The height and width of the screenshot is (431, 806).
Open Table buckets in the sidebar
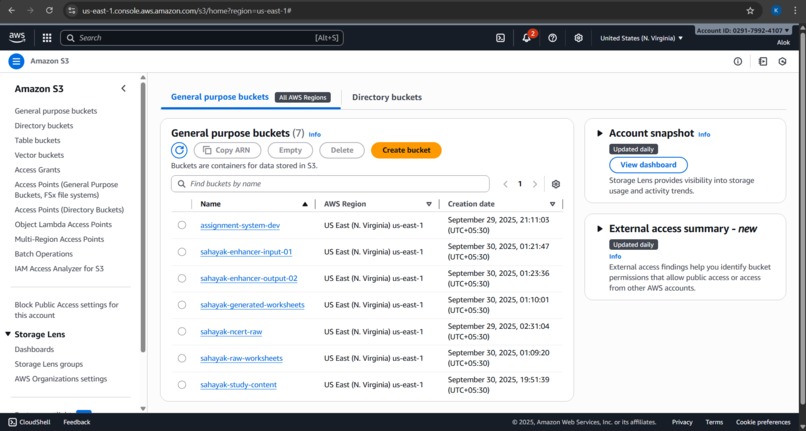[38, 140]
